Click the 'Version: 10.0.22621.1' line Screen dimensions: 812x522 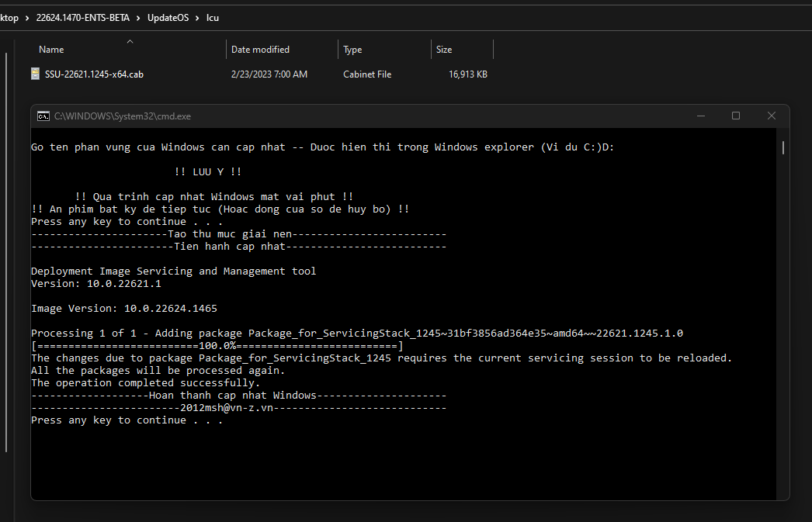(95, 284)
